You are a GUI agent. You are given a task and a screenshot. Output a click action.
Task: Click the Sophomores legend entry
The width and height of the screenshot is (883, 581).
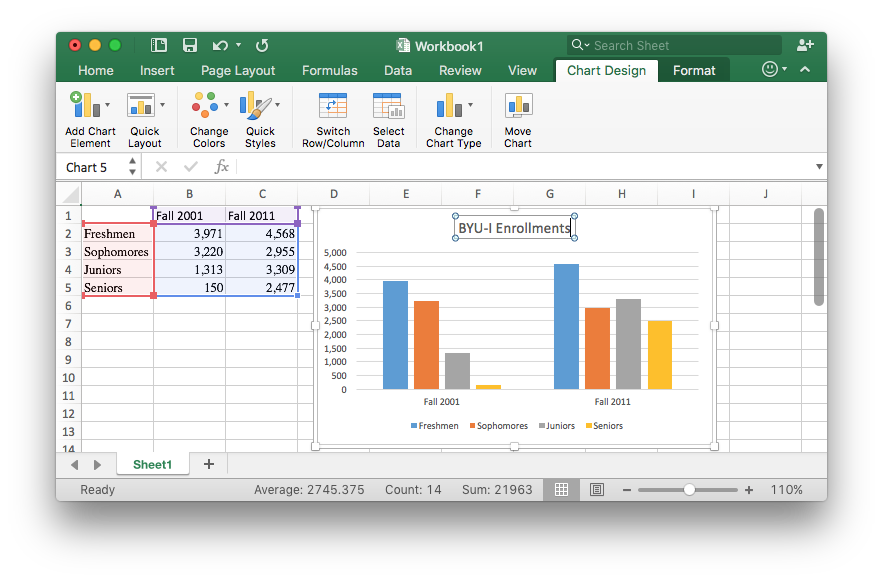[498, 426]
